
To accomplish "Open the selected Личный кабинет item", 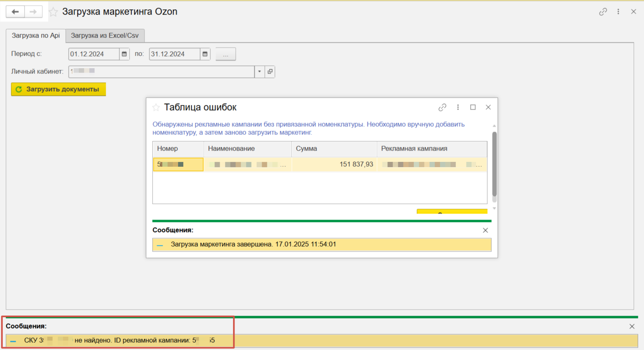I will click(x=270, y=71).
